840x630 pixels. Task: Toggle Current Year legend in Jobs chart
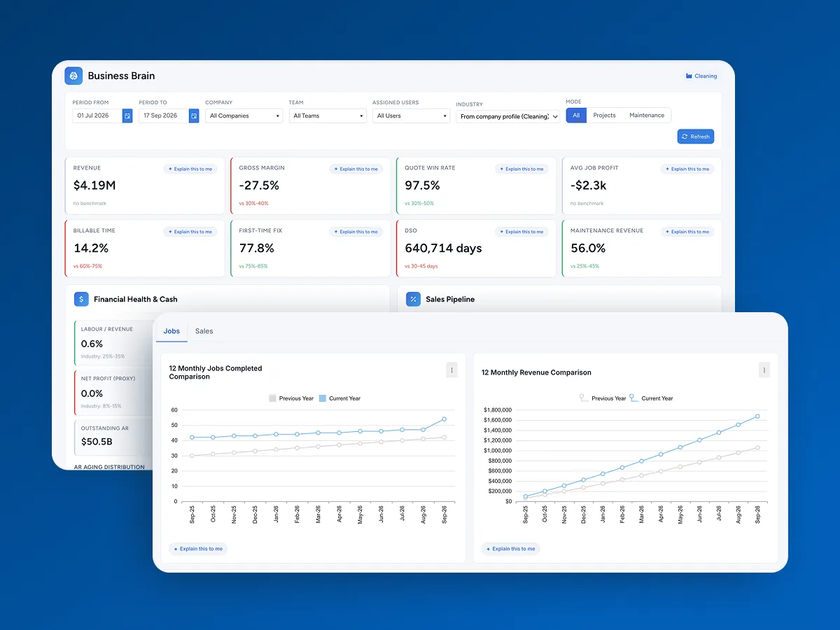point(339,398)
